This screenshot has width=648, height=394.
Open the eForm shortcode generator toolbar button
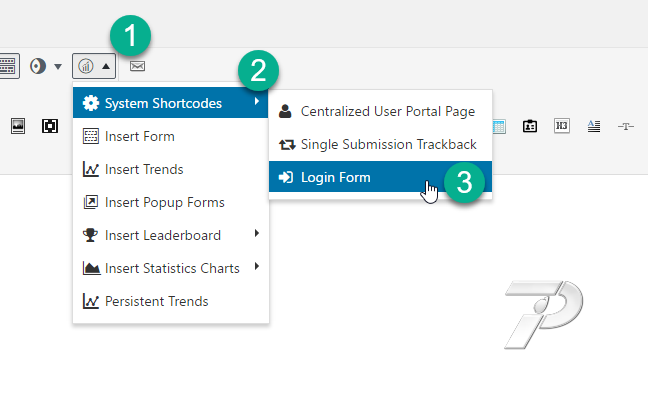point(86,66)
